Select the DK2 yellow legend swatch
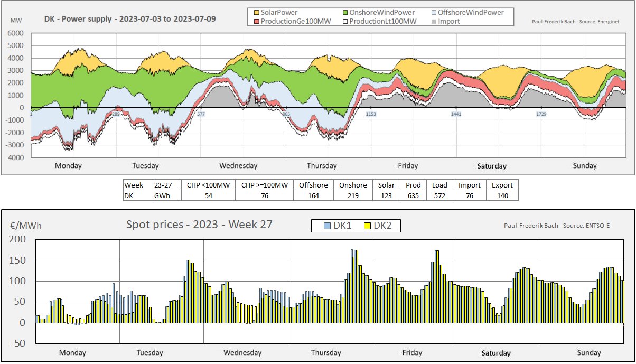Viewport: 636px width, 364px height. click(367, 226)
